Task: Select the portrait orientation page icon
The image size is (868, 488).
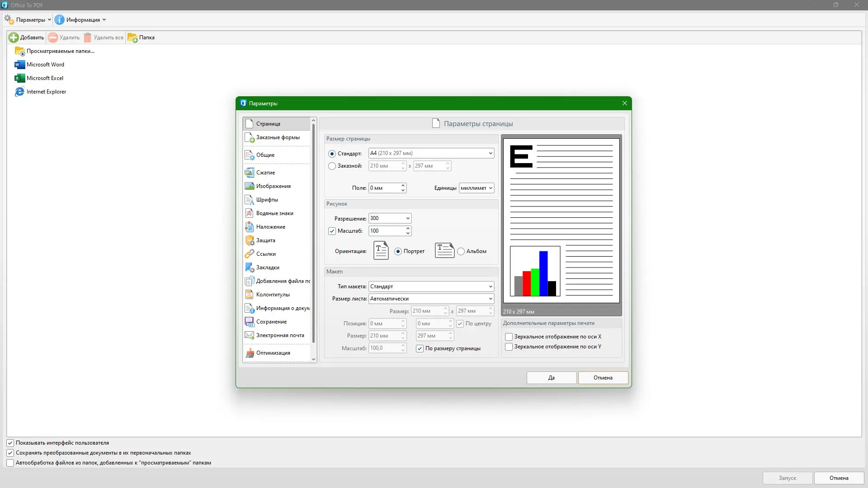Action: (x=381, y=251)
